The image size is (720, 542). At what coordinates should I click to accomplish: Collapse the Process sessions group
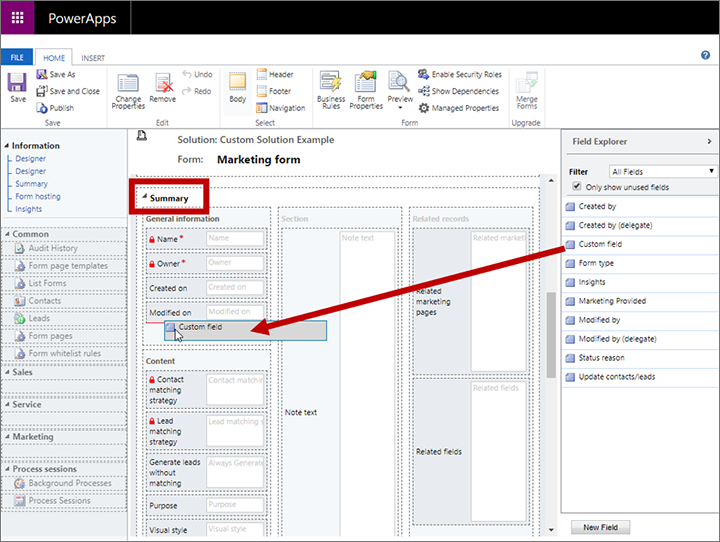click(7, 469)
